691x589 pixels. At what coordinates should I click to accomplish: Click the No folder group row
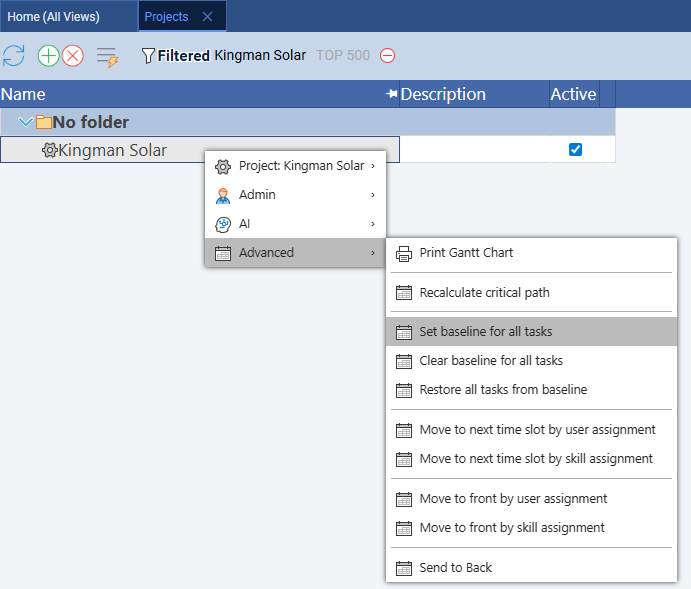click(x=308, y=122)
